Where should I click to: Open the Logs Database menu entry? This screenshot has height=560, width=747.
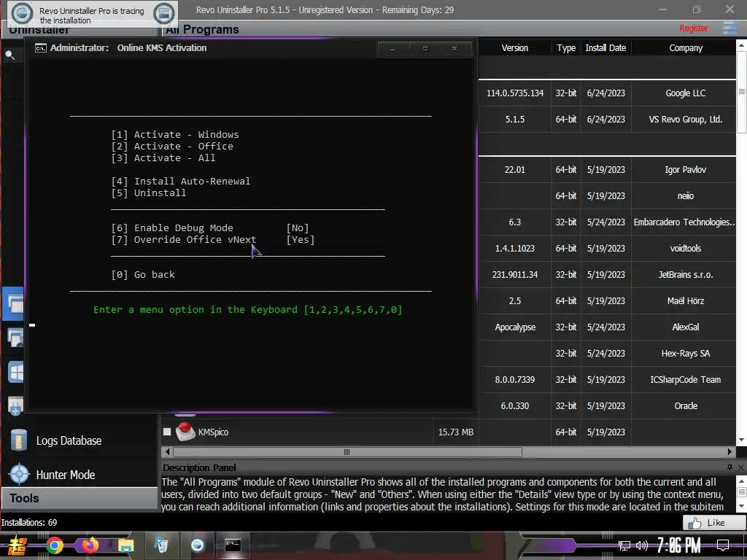pyautogui.click(x=69, y=440)
